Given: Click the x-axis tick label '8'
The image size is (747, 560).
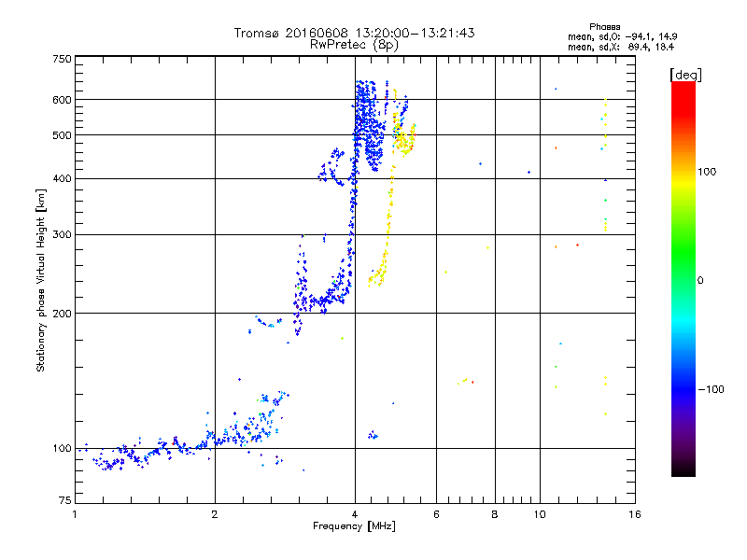Looking at the screenshot, I should 495,514.
